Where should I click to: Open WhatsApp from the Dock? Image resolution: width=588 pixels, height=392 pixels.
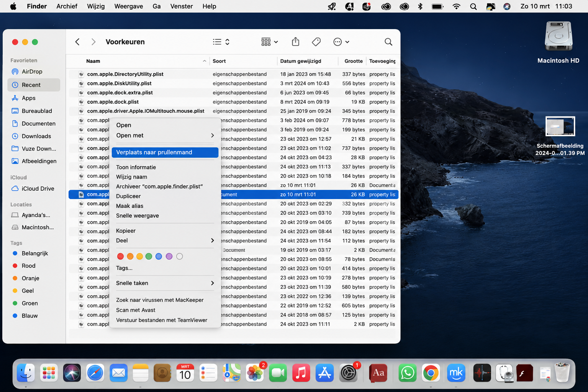point(408,373)
